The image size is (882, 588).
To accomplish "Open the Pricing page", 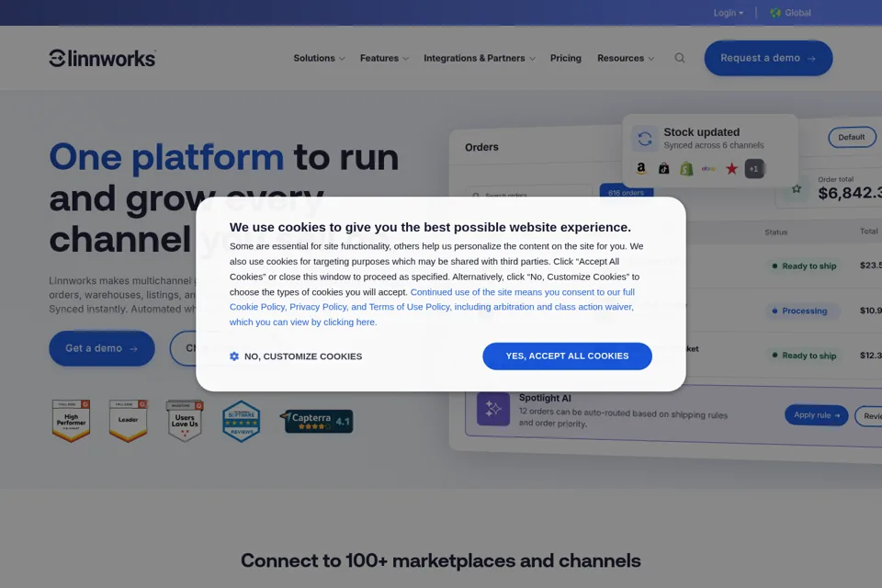I will click(x=565, y=58).
